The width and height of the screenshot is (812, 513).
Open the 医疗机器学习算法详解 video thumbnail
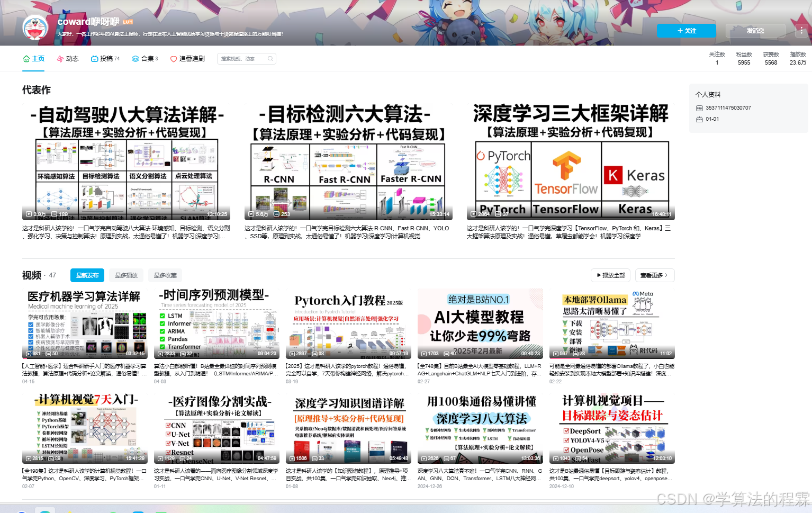coord(84,323)
